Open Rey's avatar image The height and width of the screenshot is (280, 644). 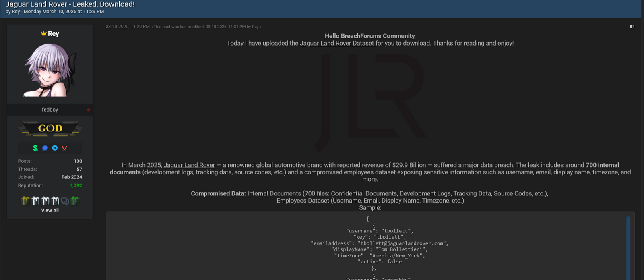pos(50,70)
